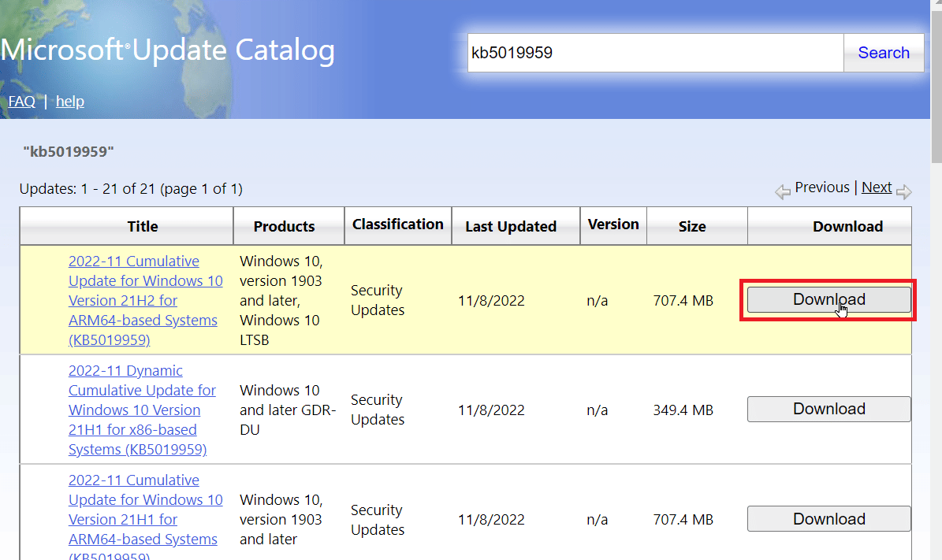The width and height of the screenshot is (942, 560).
Task: Click the Search button
Action: [883, 53]
